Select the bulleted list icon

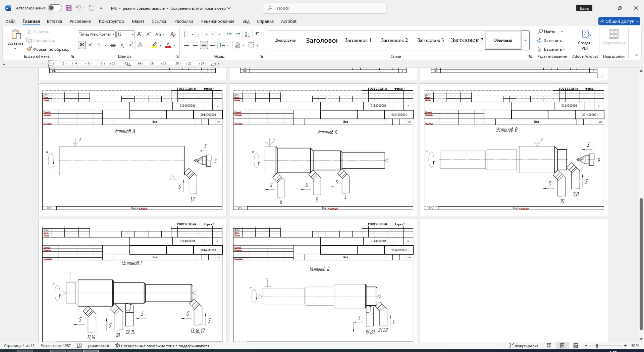tap(186, 34)
